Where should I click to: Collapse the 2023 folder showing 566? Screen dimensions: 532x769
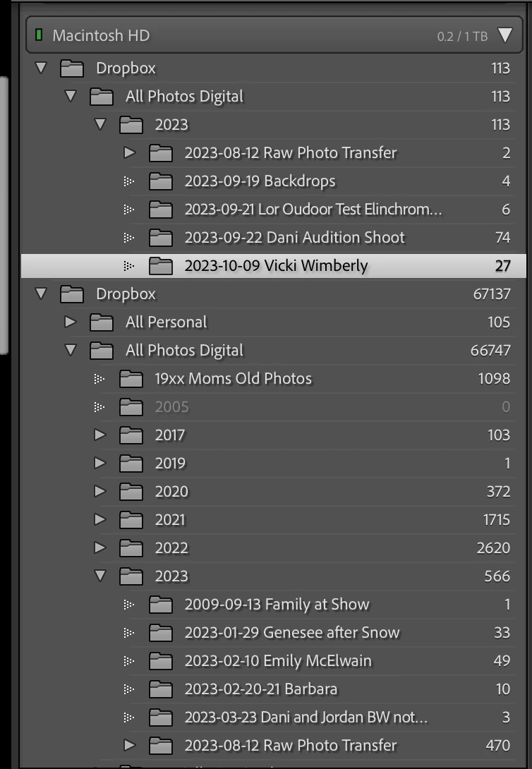pos(100,575)
